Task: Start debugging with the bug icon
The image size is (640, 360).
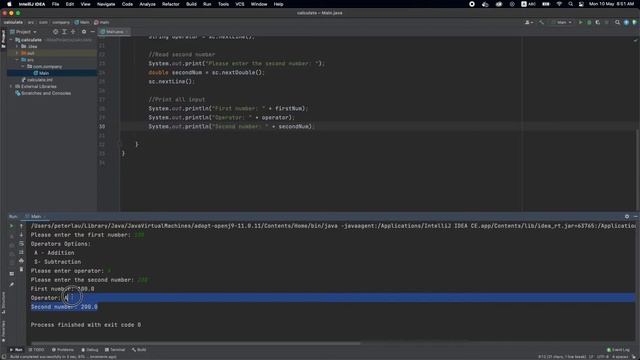Action: [x=589, y=22]
